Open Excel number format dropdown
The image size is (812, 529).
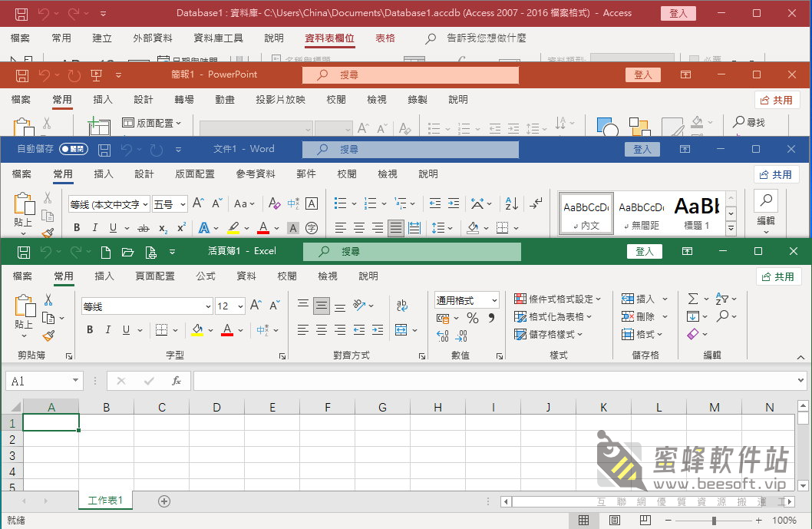pyautogui.click(x=494, y=300)
